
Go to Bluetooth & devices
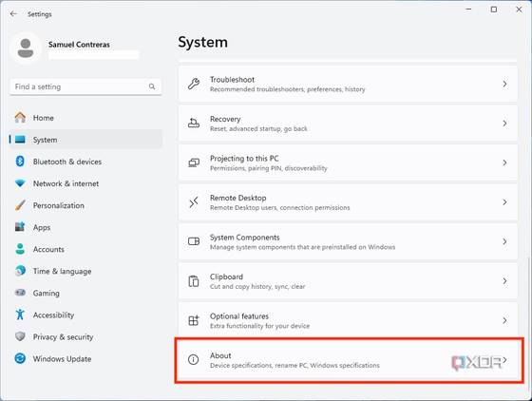pyautogui.click(x=67, y=162)
